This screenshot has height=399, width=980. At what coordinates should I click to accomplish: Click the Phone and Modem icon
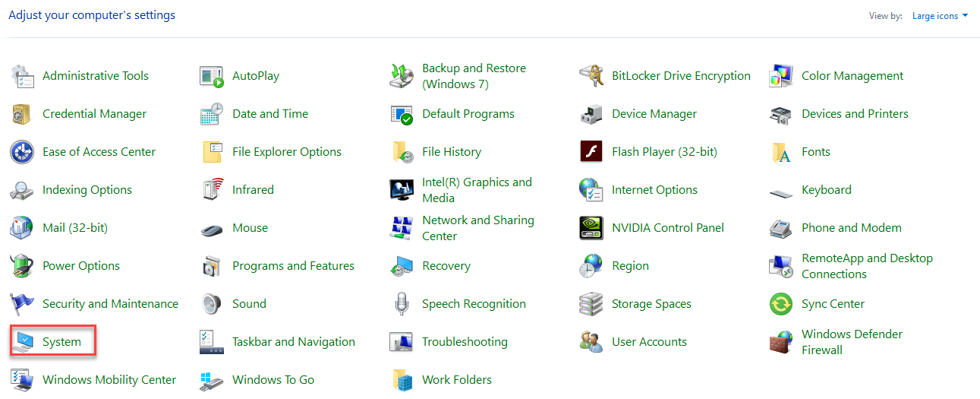[780, 228]
